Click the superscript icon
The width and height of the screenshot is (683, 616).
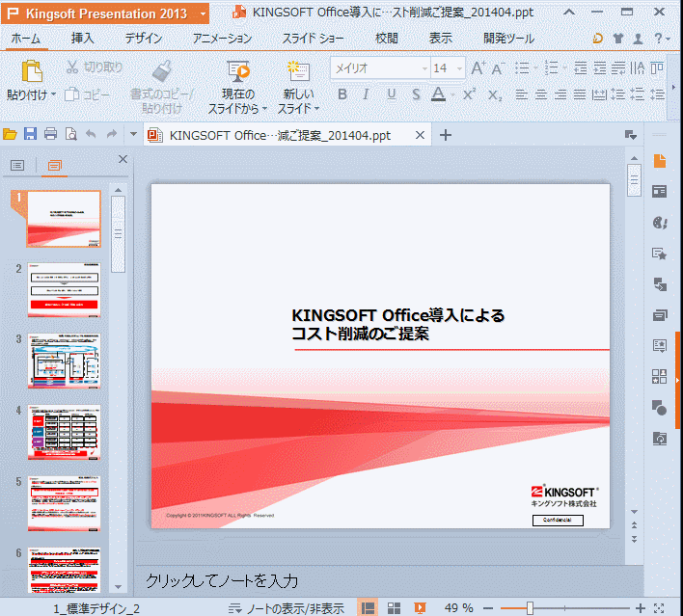[469, 94]
